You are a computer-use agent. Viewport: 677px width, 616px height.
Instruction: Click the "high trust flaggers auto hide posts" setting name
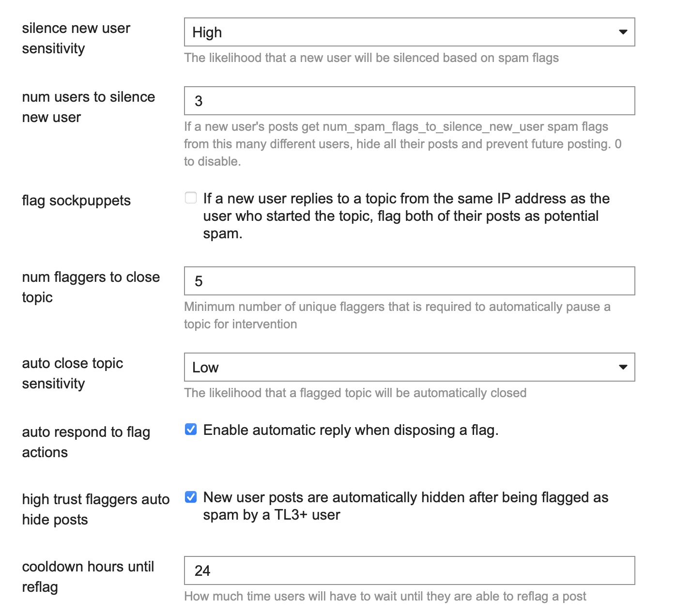click(96, 509)
